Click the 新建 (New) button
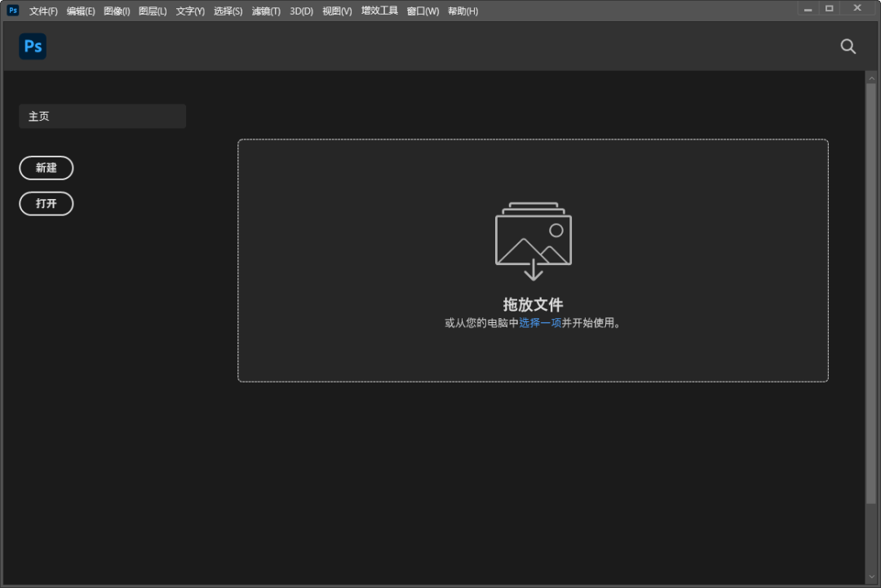 coord(46,168)
